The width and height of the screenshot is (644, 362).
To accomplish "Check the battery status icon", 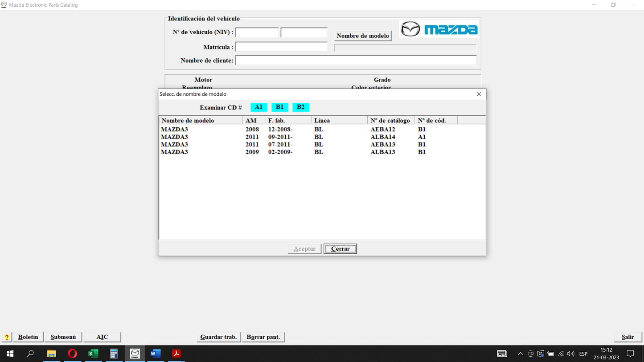I will [551, 354].
